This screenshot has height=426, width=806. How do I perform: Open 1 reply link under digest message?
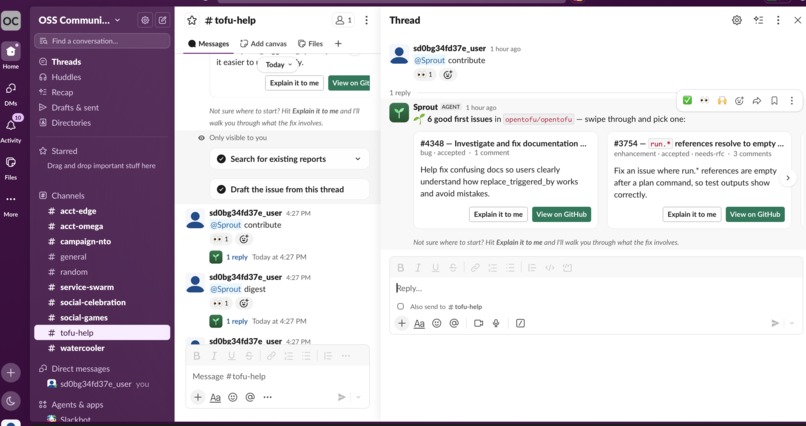[237, 321]
